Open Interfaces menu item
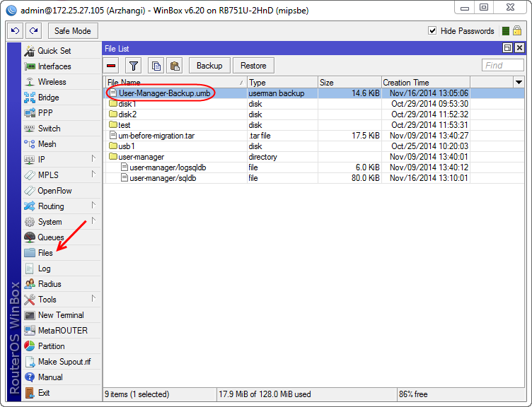This screenshot has width=532, height=407. point(62,66)
